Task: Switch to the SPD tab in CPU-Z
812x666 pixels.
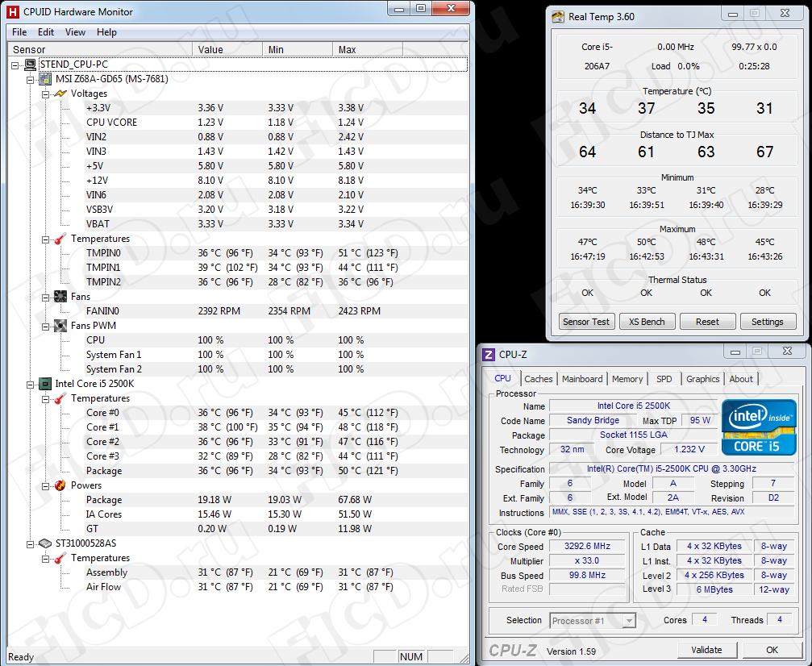Action: pyautogui.click(x=664, y=379)
